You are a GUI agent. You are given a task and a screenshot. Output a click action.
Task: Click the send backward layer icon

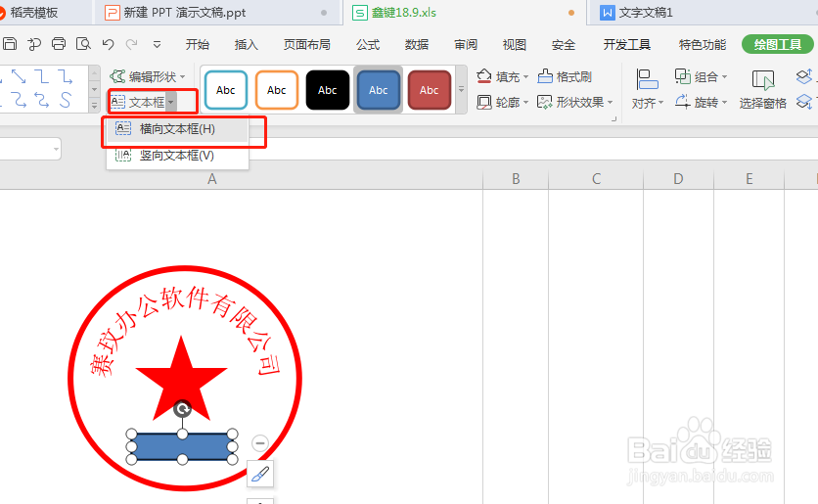804,102
